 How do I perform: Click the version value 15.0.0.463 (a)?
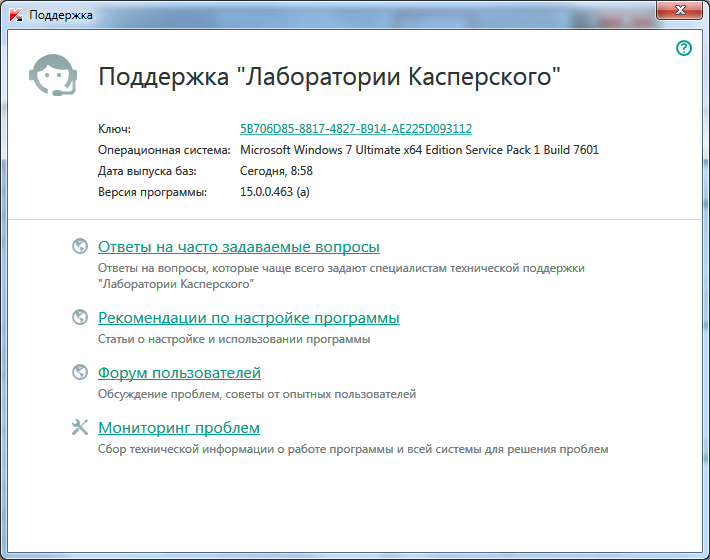[x=274, y=192]
